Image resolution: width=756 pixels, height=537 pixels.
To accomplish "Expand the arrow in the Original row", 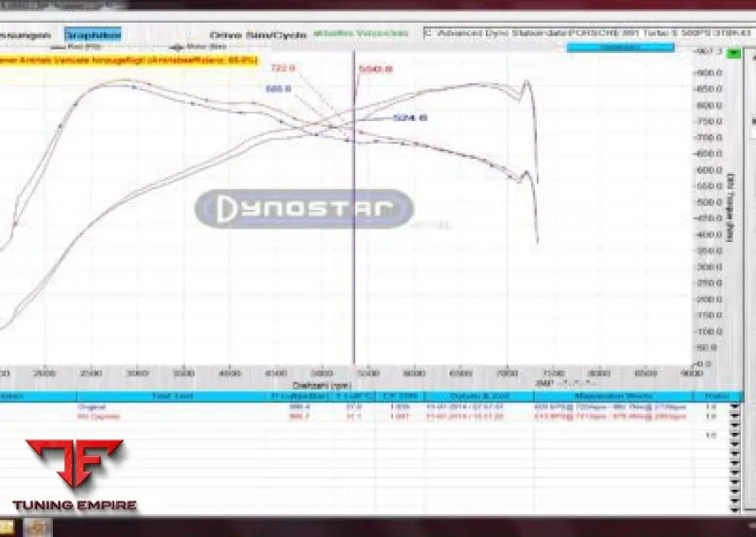I will click(x=736, y=407).
